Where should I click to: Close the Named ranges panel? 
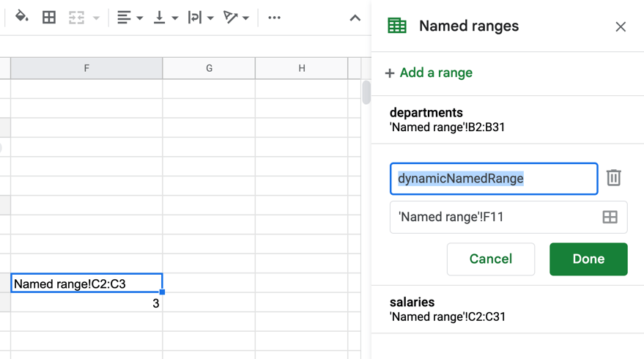621,26
